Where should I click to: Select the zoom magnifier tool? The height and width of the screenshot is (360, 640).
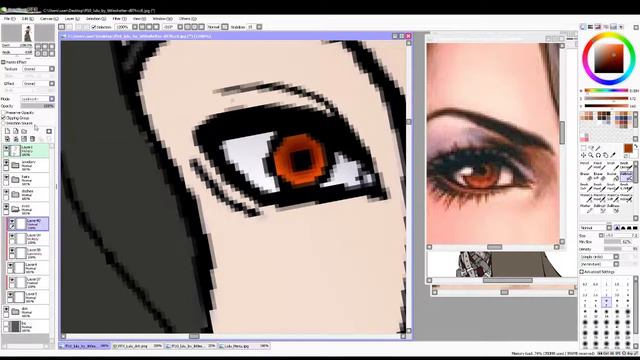[591, 155]
